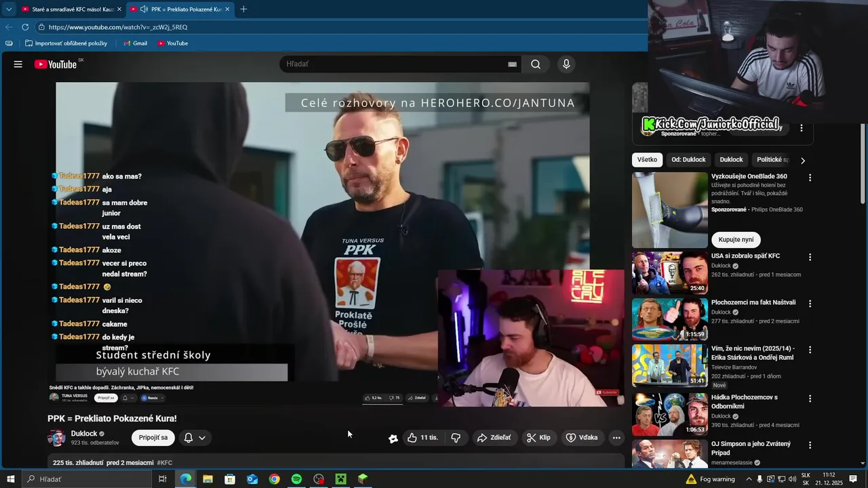Open the YouTube hamburger guide menu
868x488 pixels.
point(18,64)
